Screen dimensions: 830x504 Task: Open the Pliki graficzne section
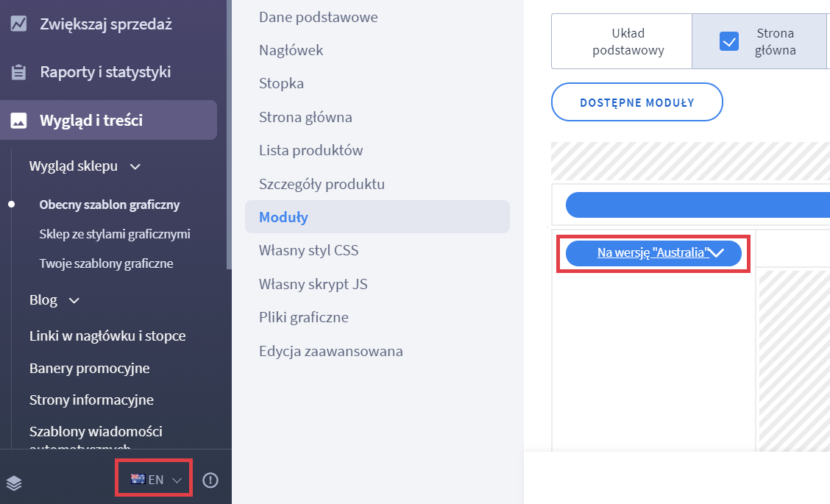303,318
